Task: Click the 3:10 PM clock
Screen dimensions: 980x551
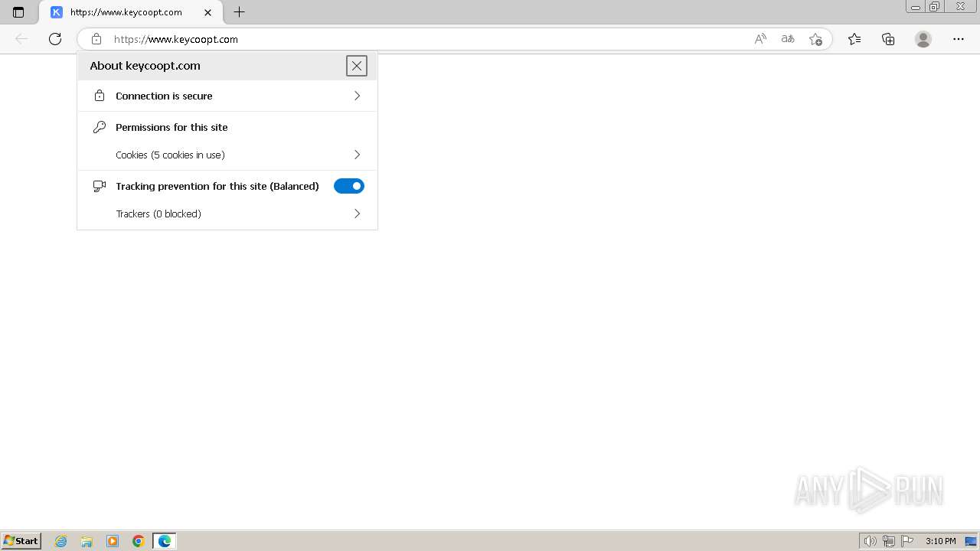Action: [940, 541]
